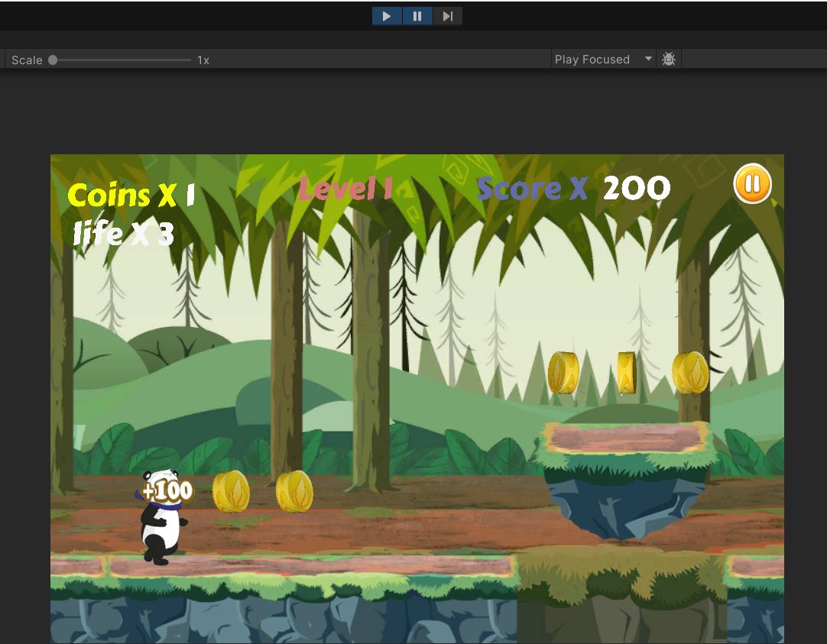This screenshot has width=827, height=644.
Task: Click the Play button in the editor toolbar
Action: pyautogui.click(x=387, y=16)
